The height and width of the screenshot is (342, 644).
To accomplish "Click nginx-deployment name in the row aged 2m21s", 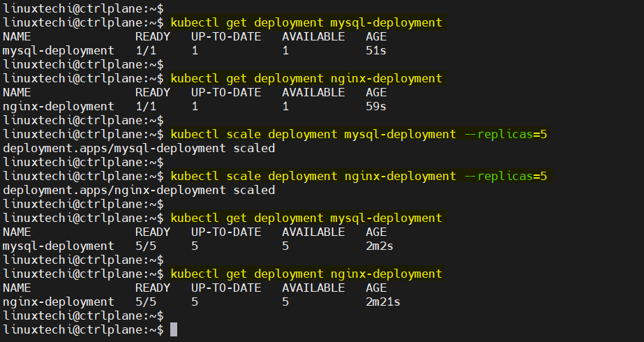I will pos(59,302).
